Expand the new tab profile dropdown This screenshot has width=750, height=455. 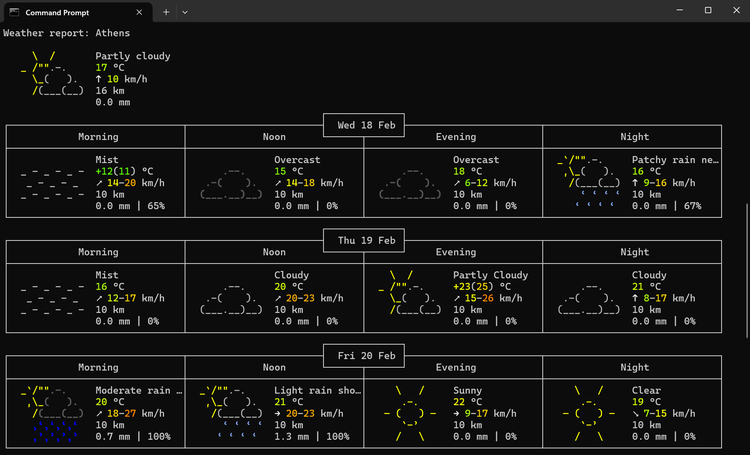(x=185, y=11)
